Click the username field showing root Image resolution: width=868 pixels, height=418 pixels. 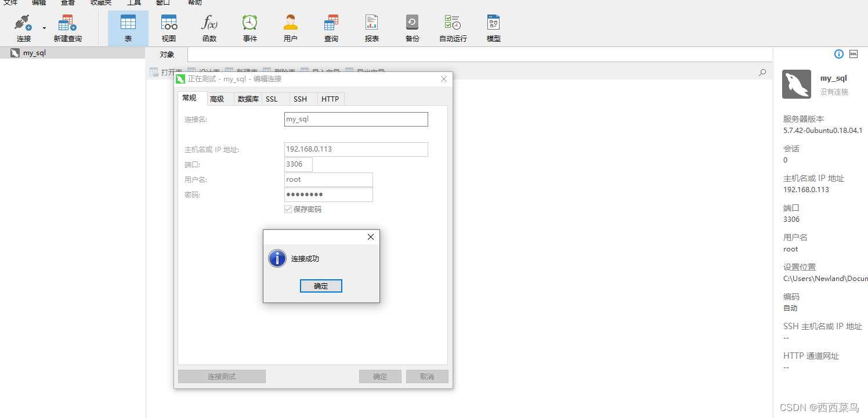tap(328, 179)
